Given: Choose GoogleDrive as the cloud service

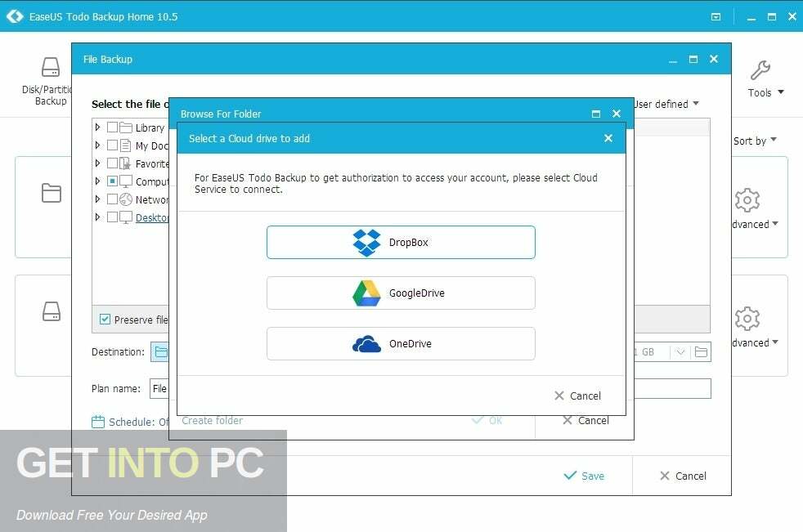Looking at the screenshot, I should 401,293.
